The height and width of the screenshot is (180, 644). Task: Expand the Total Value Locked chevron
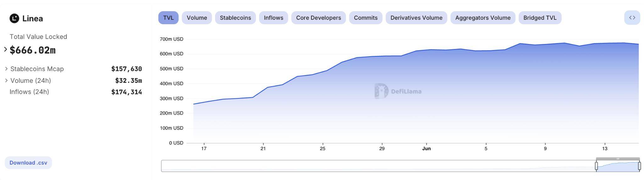[x=5, y=49]
